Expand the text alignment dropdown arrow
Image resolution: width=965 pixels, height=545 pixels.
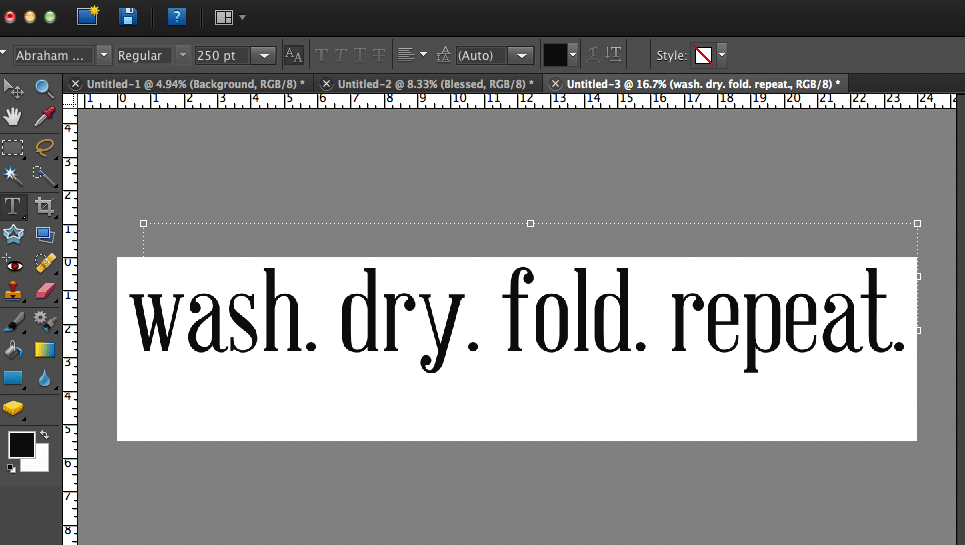[x=423, y=55]
